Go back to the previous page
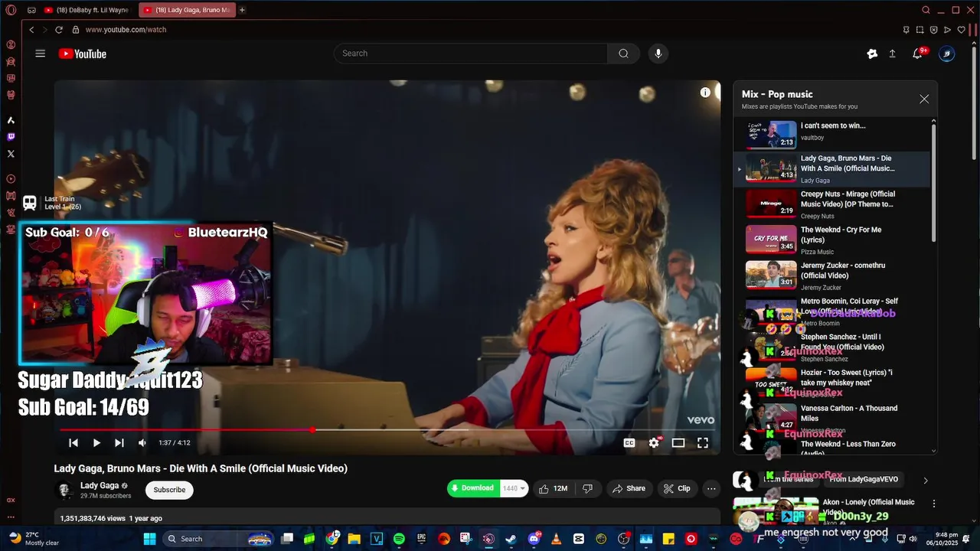The height and width of the screenshot is (551, 980). [31, 30]
